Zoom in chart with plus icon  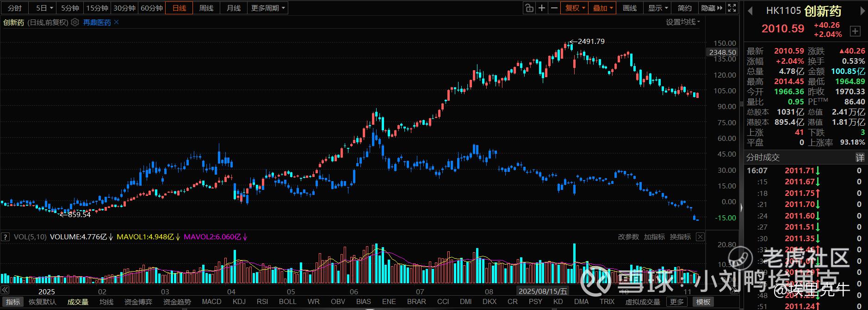tap(542, 8)
